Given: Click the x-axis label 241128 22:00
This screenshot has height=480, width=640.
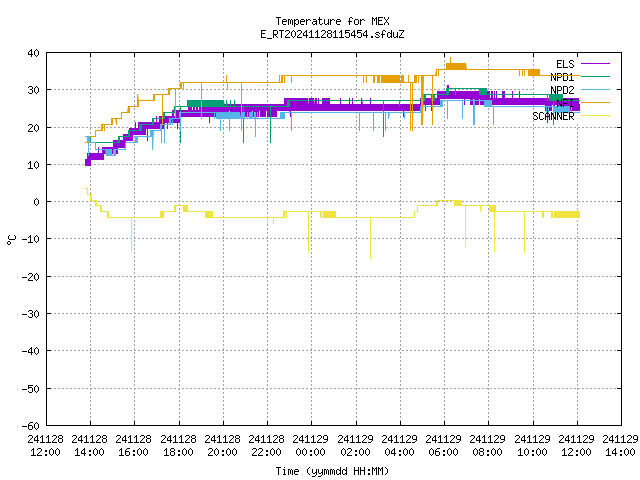Looking at the screenshot, I should tap(267, 446).
